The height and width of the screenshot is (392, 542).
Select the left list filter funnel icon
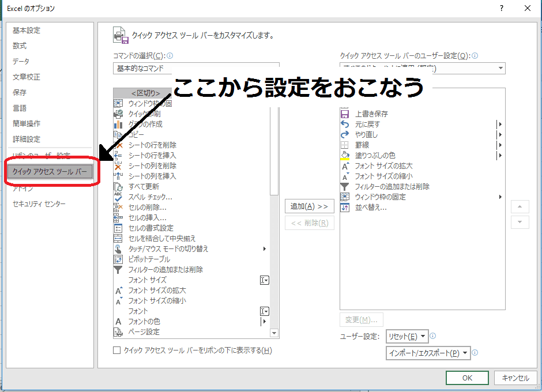tap(118, 270)
